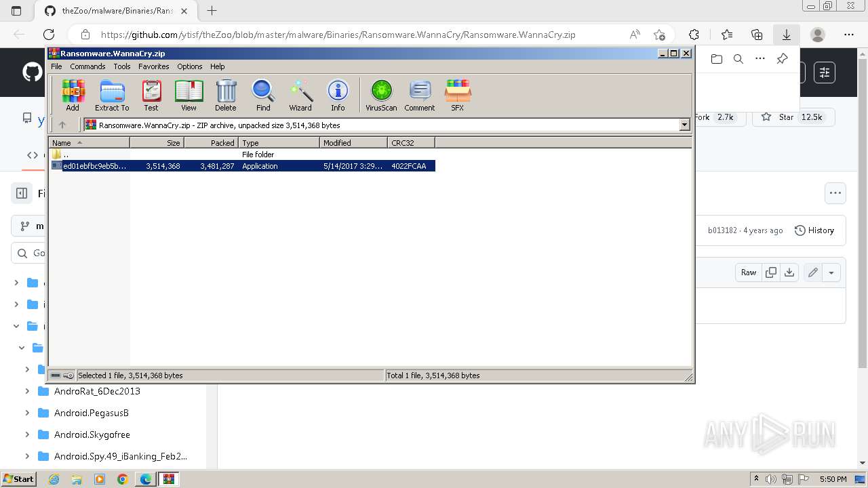Refresh the Edge browser page
This screenshot has height=488, width=868.
click(49, 35)
